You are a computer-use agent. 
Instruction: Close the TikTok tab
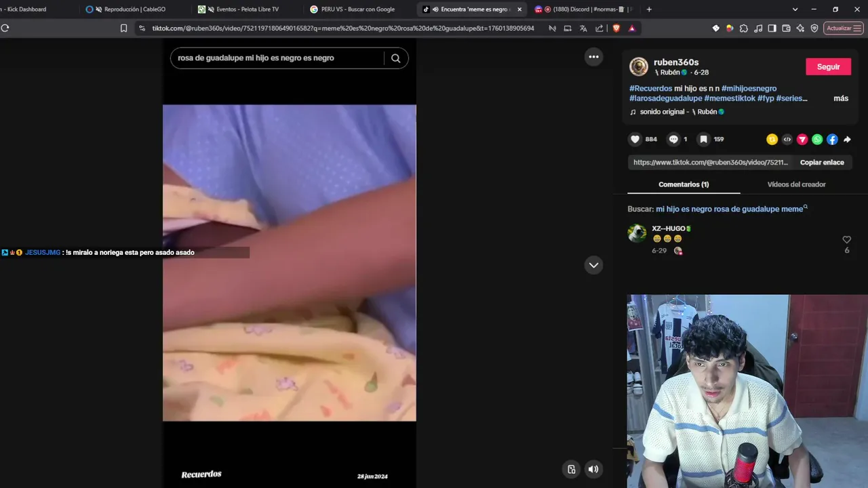pos(519,9)
